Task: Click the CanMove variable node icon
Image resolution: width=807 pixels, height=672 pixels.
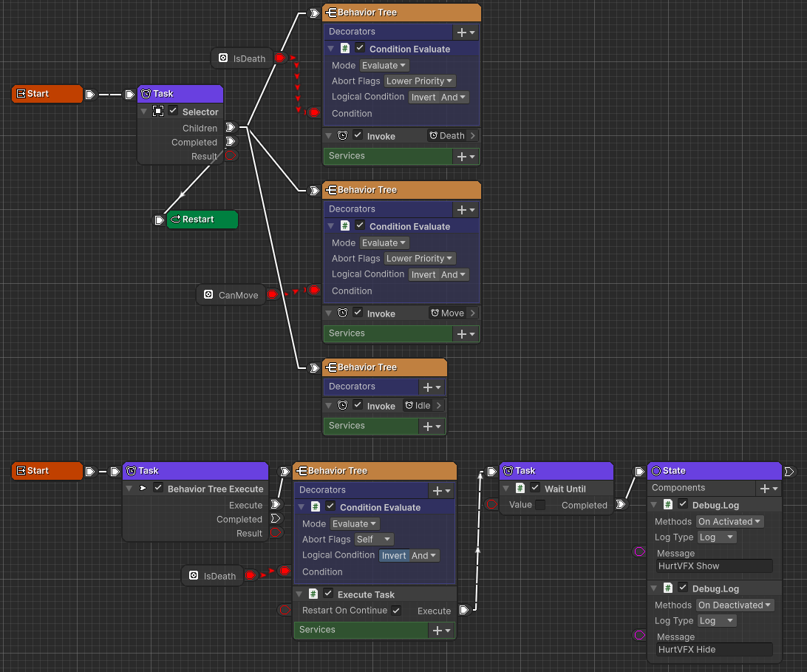Action: pyautogui.click(x=208, y=295)
